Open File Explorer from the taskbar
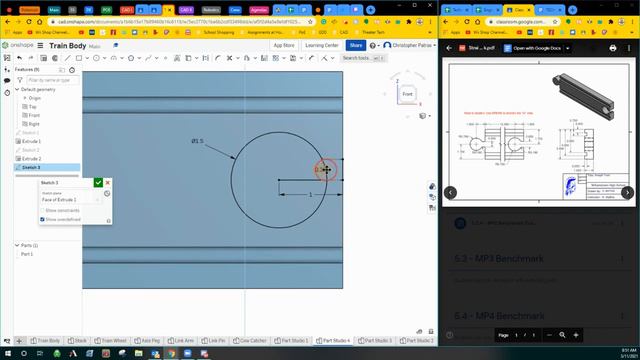 [x=138, y=353]
